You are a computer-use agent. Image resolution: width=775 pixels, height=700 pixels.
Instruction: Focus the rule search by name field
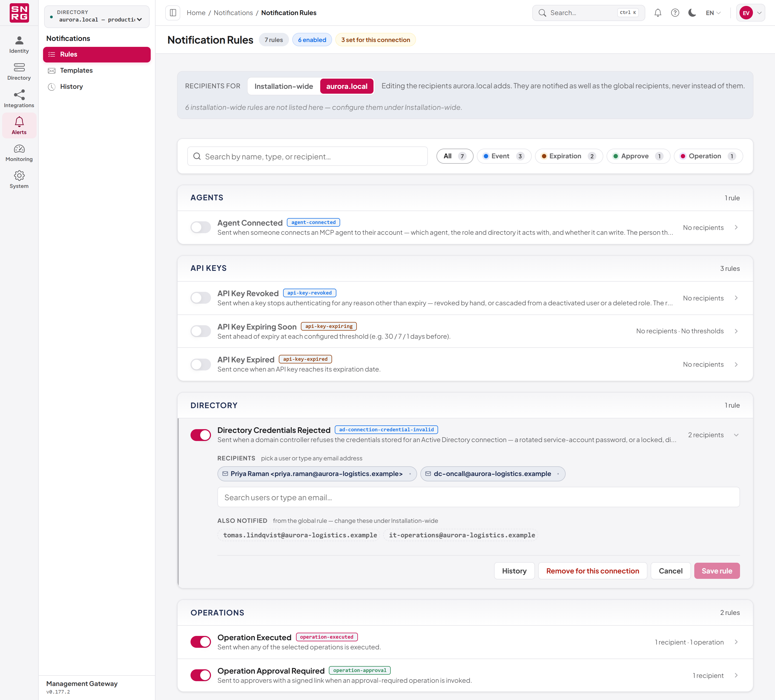307,156
